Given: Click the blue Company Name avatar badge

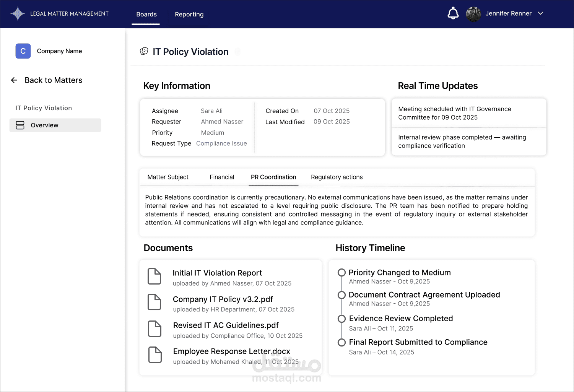Looking at the screenshot, I should (23, 51).
